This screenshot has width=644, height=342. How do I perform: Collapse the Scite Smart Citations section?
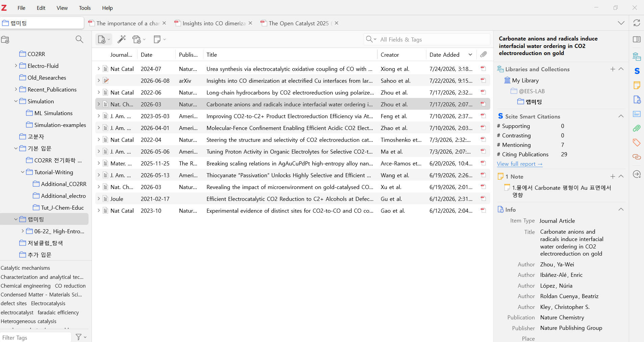coord(621,116)
